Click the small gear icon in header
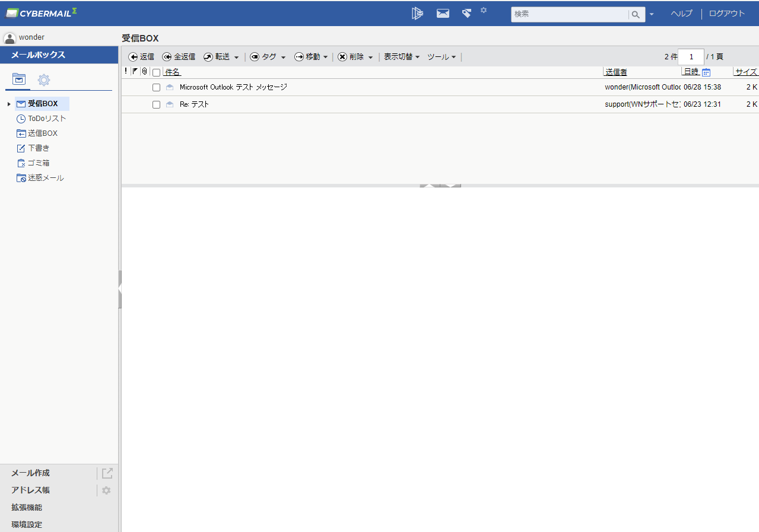Image resolution: width=759 pixels, height=532 pixels. tap(484, 10)
